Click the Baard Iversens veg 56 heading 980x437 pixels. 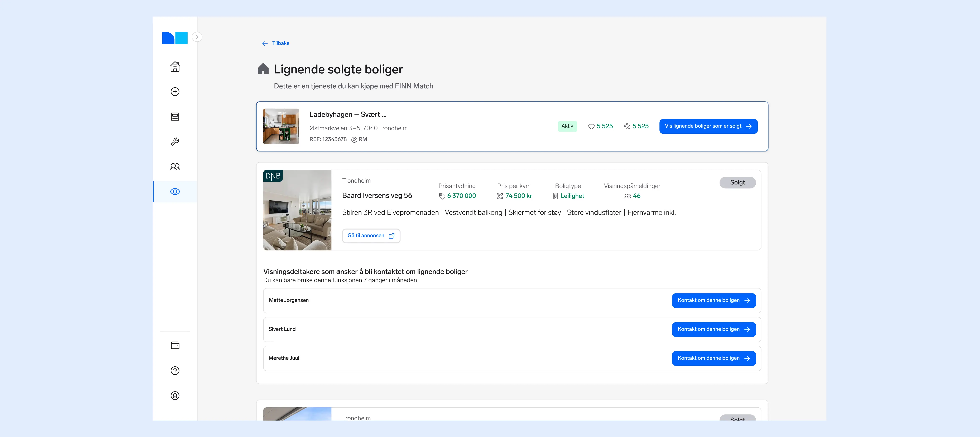tap(377, 196)
